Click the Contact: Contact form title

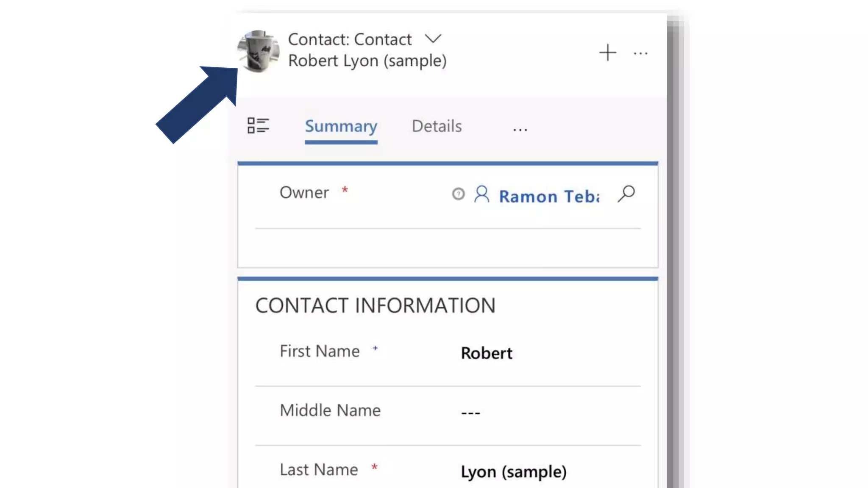pyautogui.click(x=350, y=39)
